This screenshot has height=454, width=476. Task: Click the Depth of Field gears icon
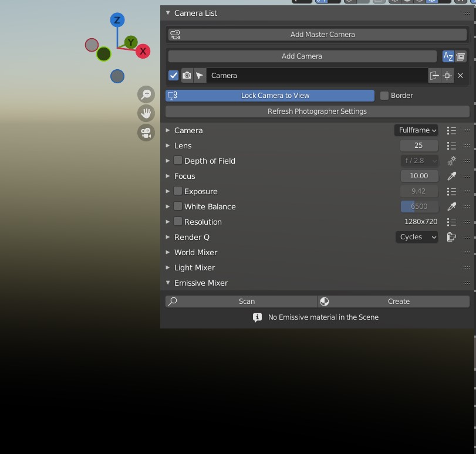click(x=451, y=161)
